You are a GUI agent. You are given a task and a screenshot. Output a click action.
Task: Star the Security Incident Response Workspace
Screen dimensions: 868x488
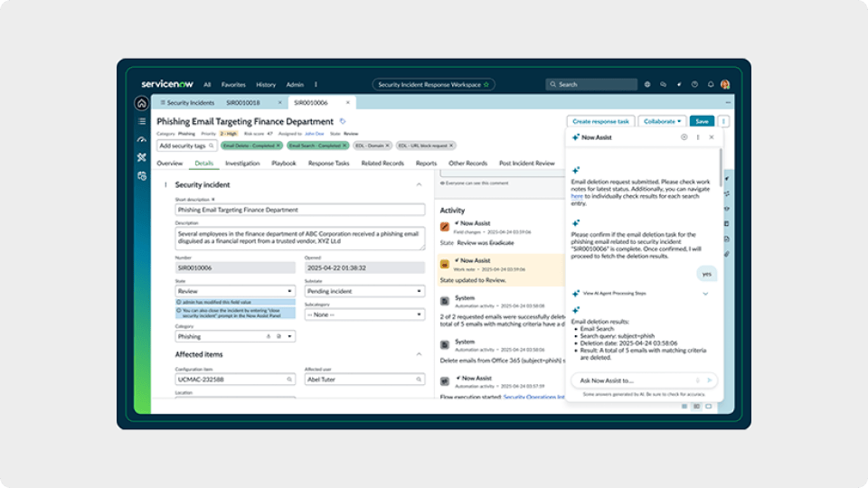click(x=486, y=84)
